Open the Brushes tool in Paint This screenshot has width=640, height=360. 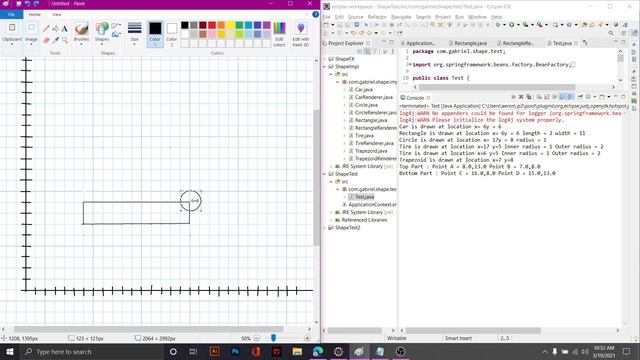(x=81, y=33)
